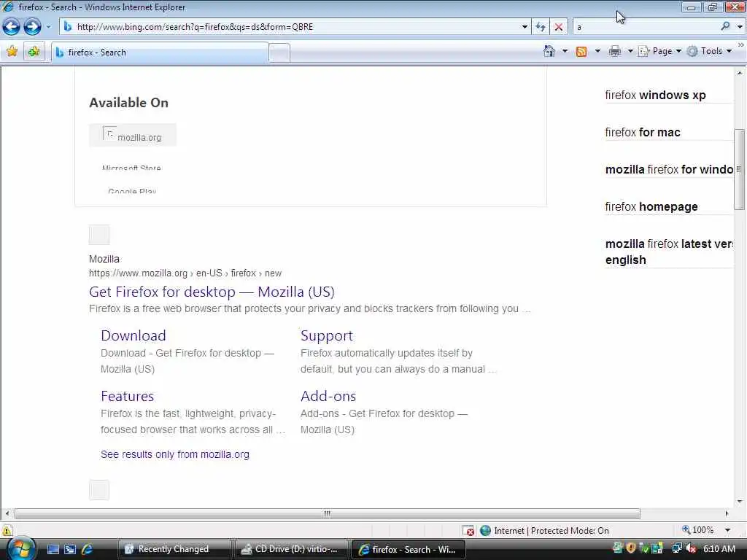Click the RSS feeds icon
Image resolution: width=747 pixels, height=560 pixels.
pyautogui.click(x=581, y=52)
